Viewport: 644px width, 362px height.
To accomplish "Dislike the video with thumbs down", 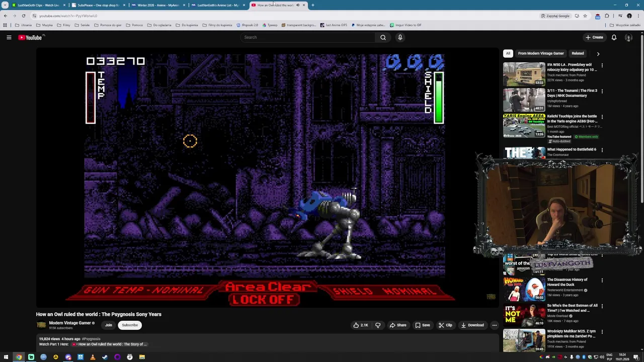I will pos(378,325).
